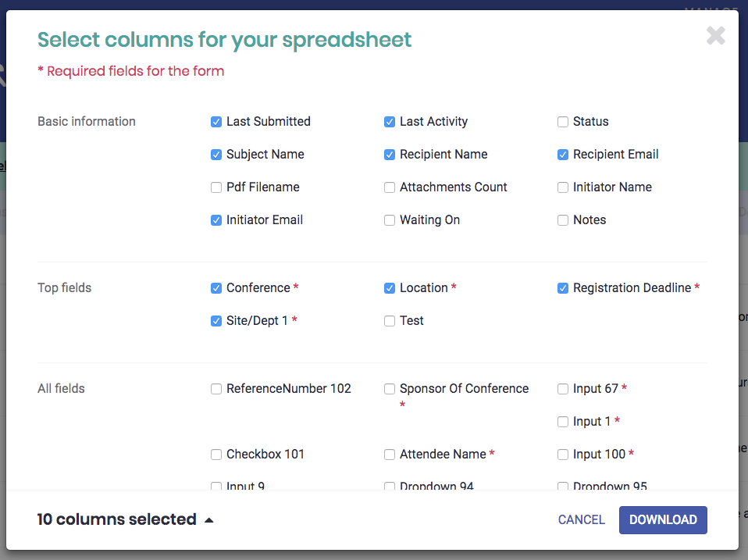Uncheck the Initiator Email checkbox
The image size is (748, 560).
pyautogui.click(x=216, y=220)
